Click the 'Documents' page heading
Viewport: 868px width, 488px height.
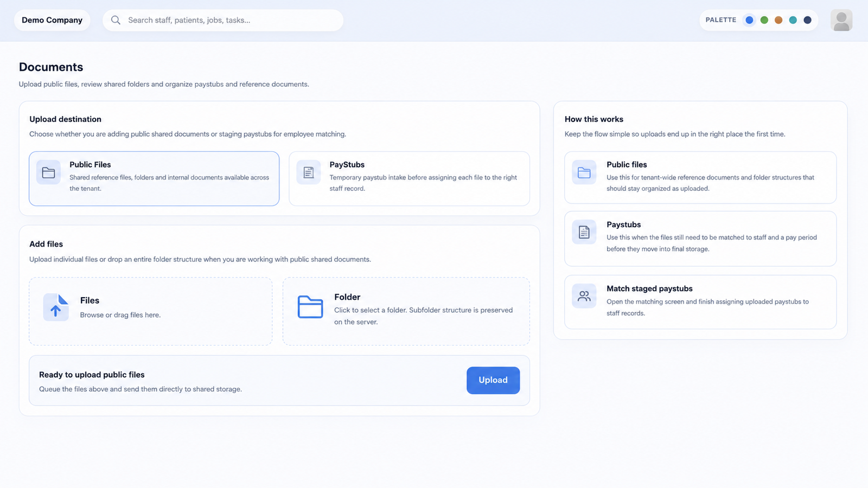51,67
